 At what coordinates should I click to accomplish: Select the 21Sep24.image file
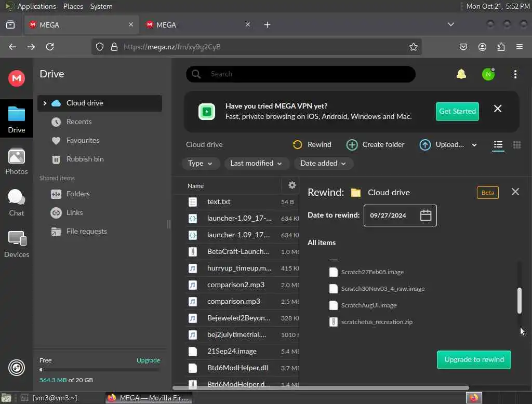coord(242,352)
